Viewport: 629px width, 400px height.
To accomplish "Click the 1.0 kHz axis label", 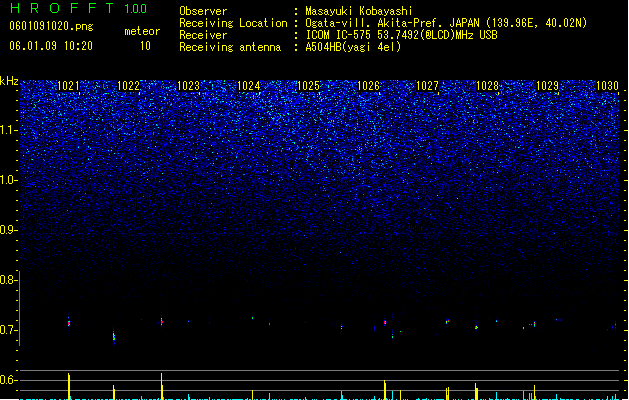I will pos(8,180).
